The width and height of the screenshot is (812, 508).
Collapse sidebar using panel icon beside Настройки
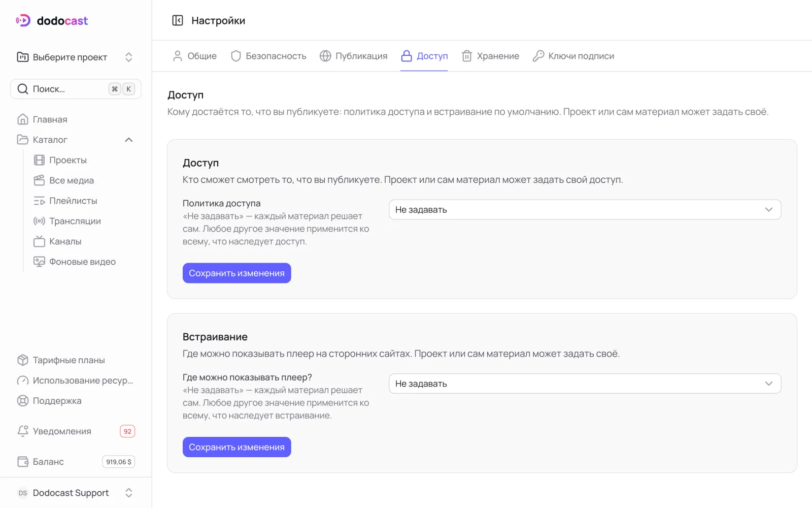point(178,20)
